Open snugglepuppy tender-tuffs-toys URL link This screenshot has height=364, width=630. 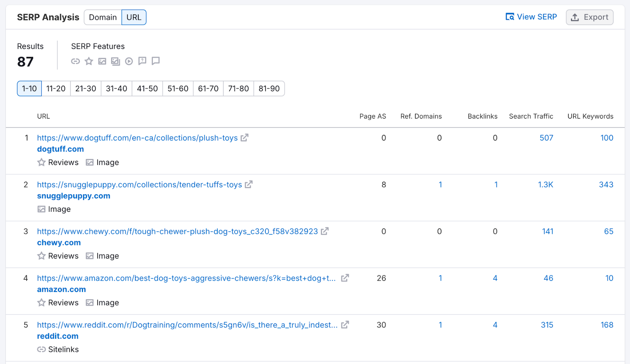(x=139, y=185)
